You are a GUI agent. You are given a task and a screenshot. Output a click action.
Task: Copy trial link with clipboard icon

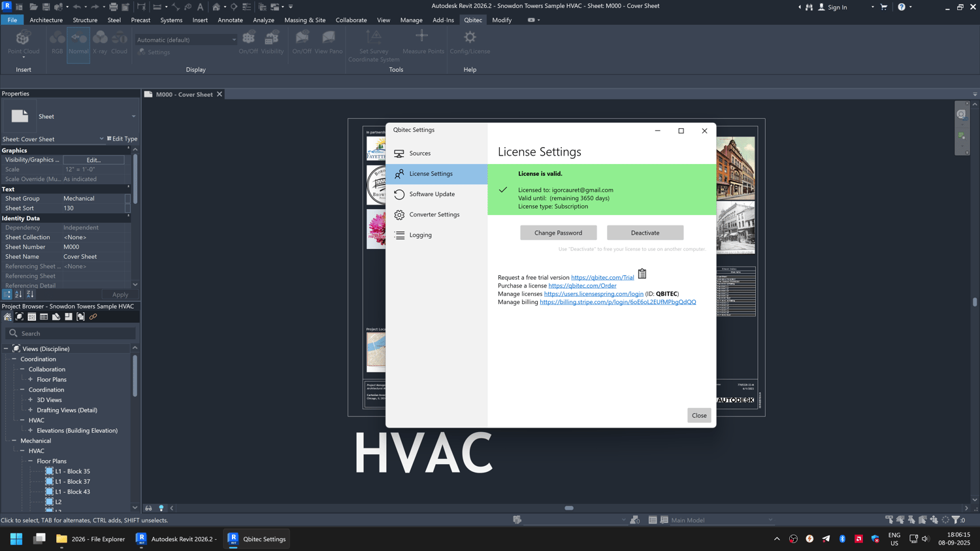click(642, 274)
